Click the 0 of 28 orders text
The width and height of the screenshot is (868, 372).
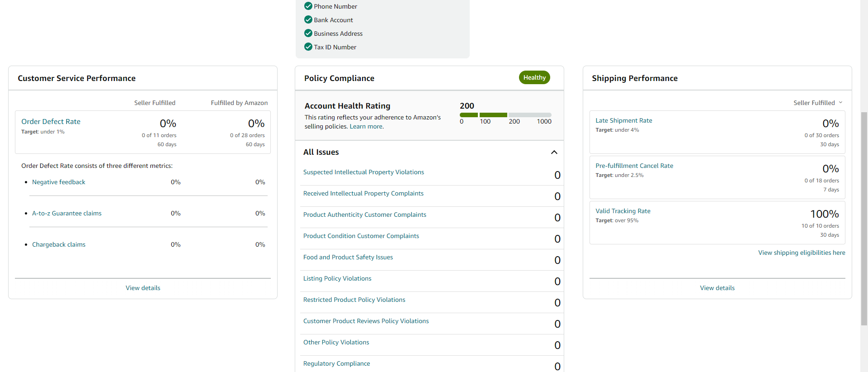(x=247, y=135)
